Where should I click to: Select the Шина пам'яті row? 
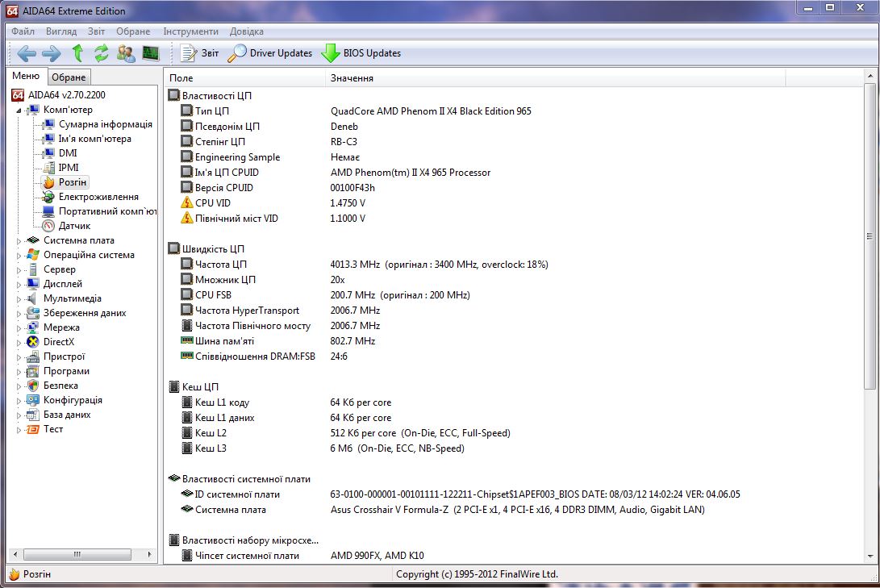[514, 341]
